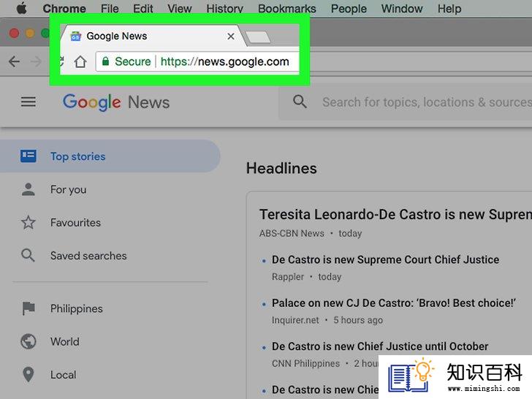This screenshot has height=399, width=532.
Task: Open the hamburger main menu
Action: click(x=28, y=102)
